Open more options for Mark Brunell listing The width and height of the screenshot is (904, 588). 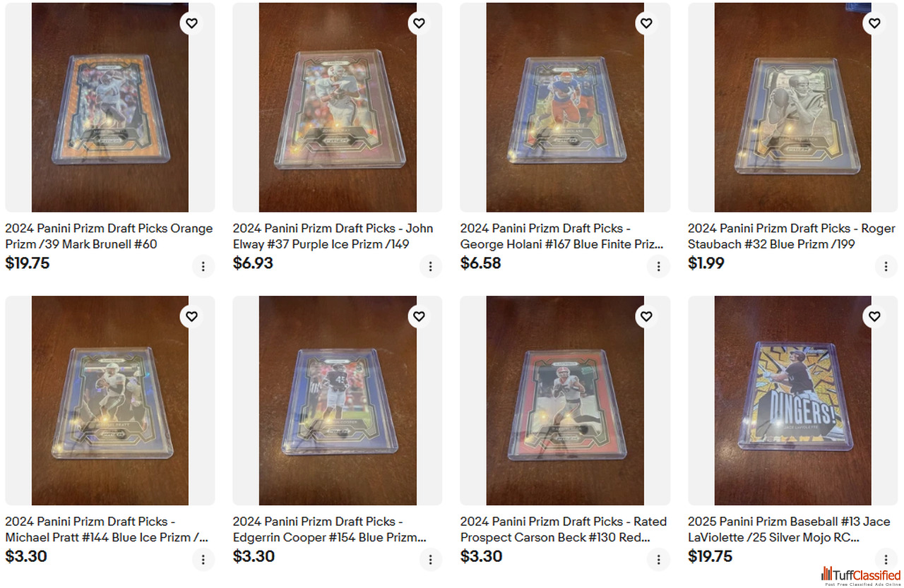click(x=203, y=266)
